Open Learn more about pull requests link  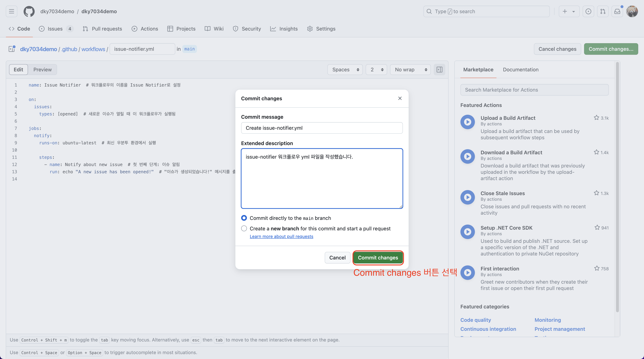(281, 237)
